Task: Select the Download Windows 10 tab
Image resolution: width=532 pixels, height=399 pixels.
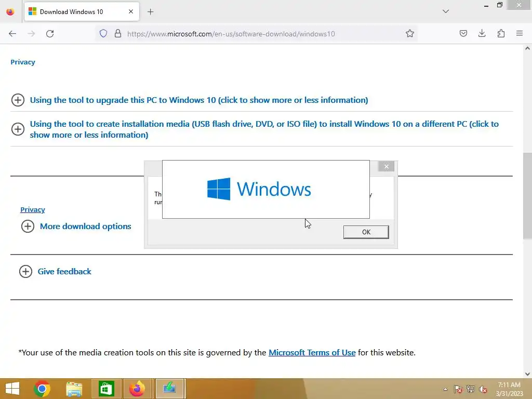Action: 82,11
